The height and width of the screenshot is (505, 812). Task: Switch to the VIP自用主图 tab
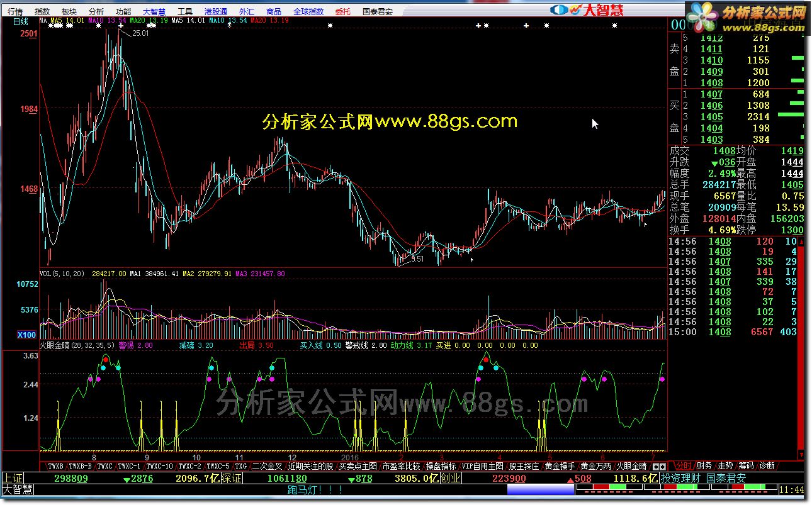click(x=483, y=466)
